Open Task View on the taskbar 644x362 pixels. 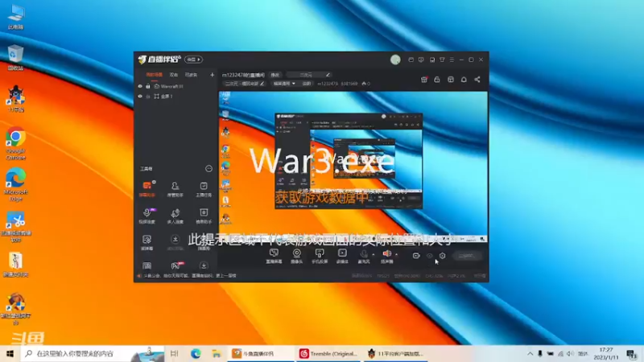click(x=174, y=354)
